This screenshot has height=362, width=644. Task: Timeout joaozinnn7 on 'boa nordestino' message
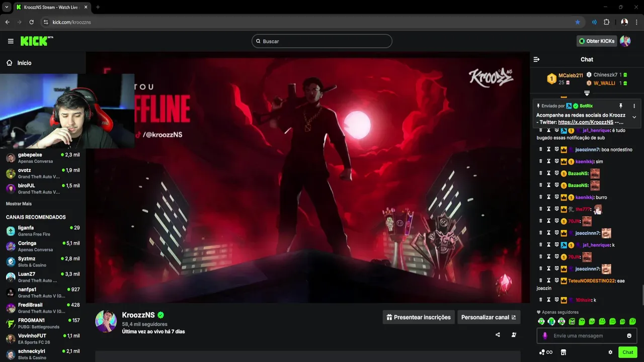click(549, 149)
